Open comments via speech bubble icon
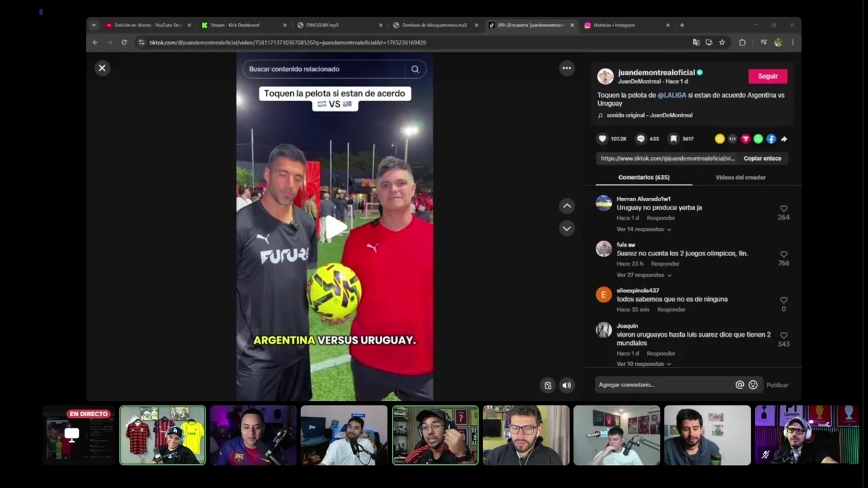 point(640,139)
